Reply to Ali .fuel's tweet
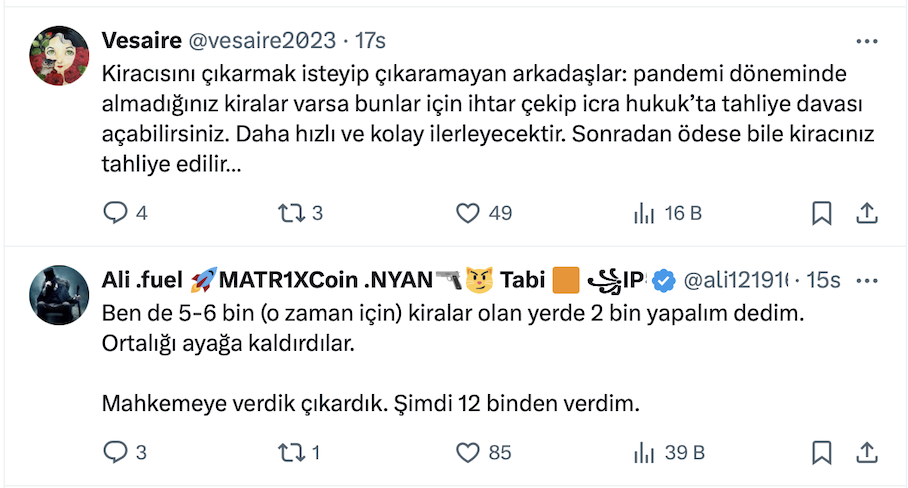This screenshot has width=908, height=488. tap(117, 453)
